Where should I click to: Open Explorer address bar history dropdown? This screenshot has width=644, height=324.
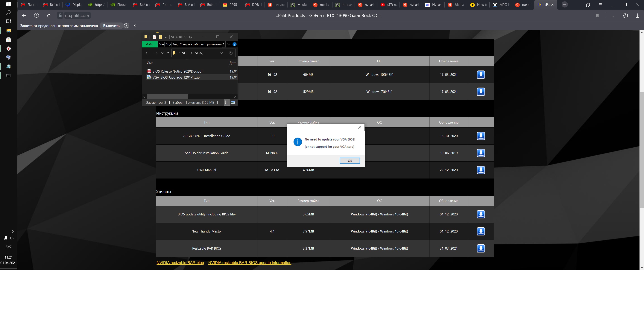pos(221,53)
